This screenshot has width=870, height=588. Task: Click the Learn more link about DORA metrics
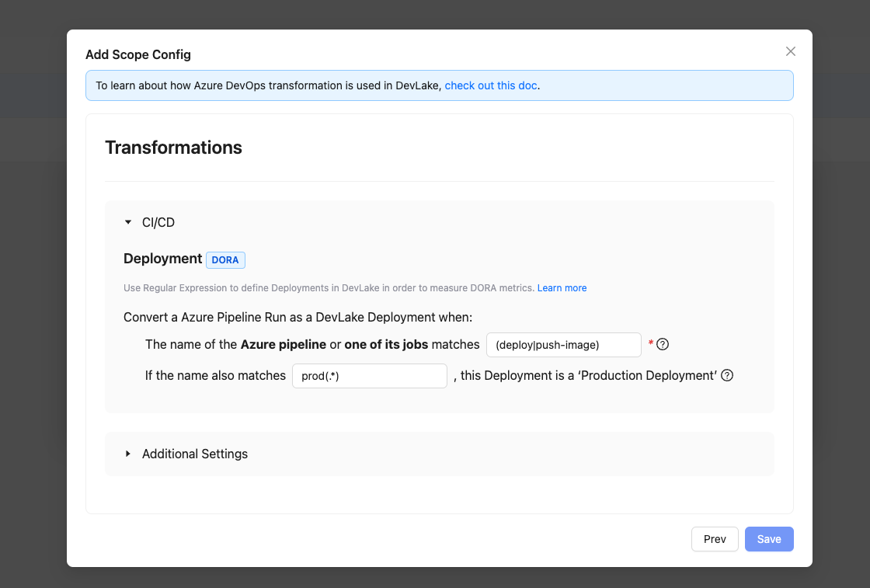(x=562, y=287)
